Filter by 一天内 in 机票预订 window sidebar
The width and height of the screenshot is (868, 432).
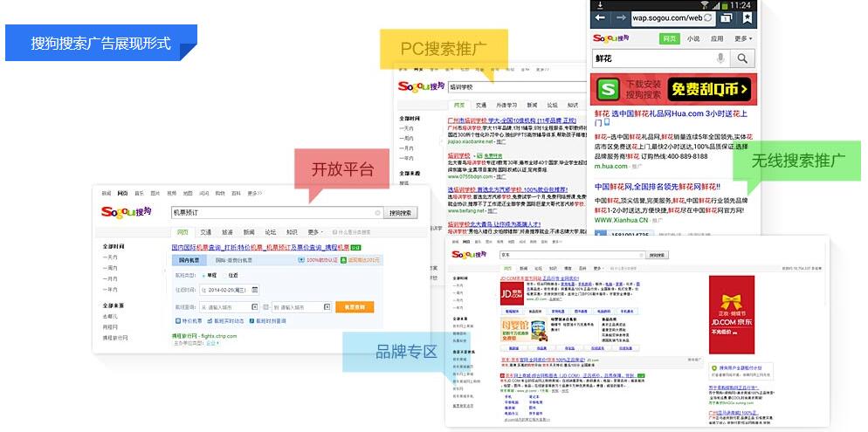tap(110, 257)
